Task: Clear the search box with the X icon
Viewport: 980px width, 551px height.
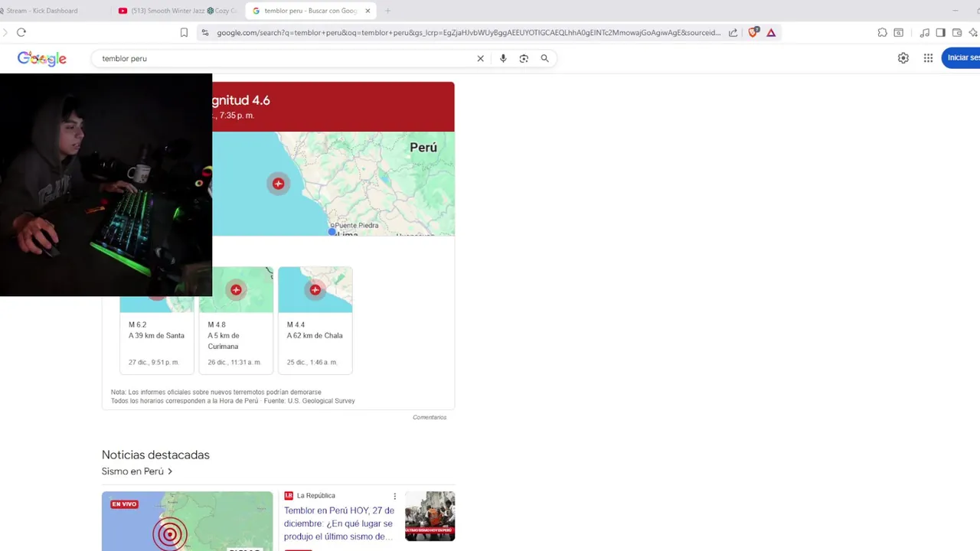Action: pyautogui.click(x=481, y=58)
